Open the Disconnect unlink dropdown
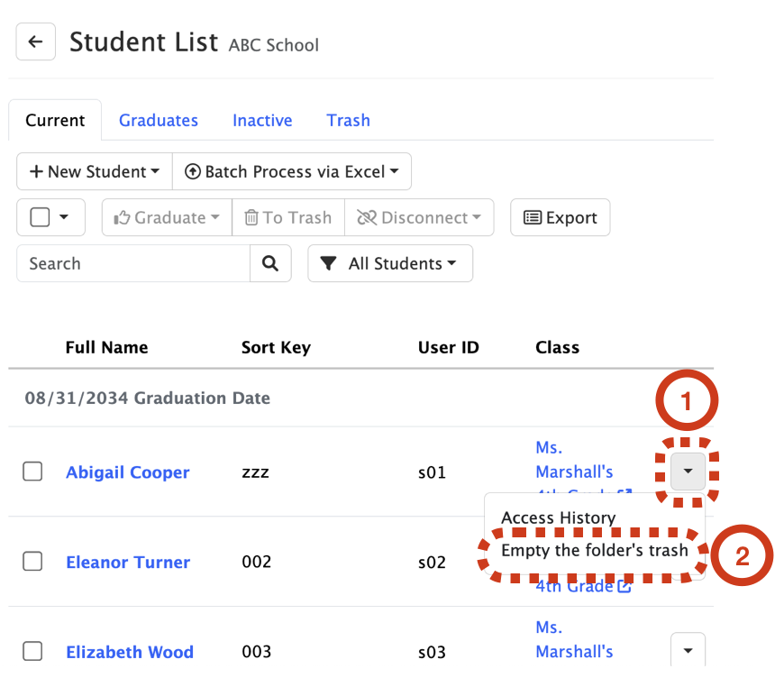Viewport: 784px width, 687px height. point(419,217)
